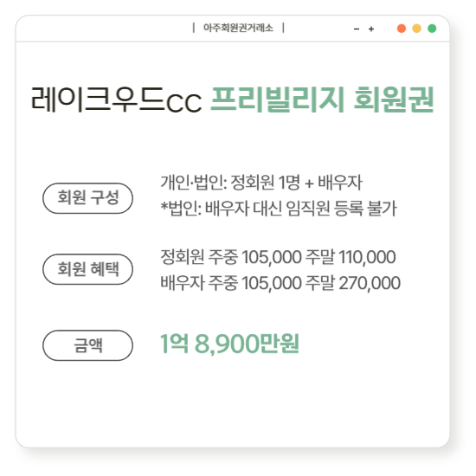Screen dimensions: 476x476
Task: Click the plus icon in title bar
Action: click(371, 29)
